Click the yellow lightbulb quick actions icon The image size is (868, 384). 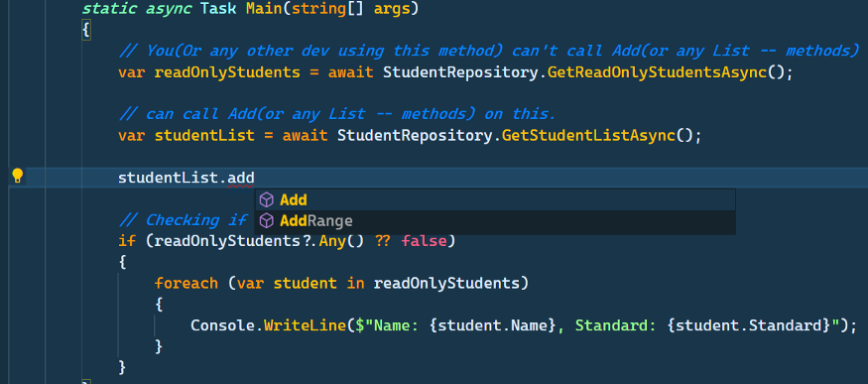coord(18,177)
